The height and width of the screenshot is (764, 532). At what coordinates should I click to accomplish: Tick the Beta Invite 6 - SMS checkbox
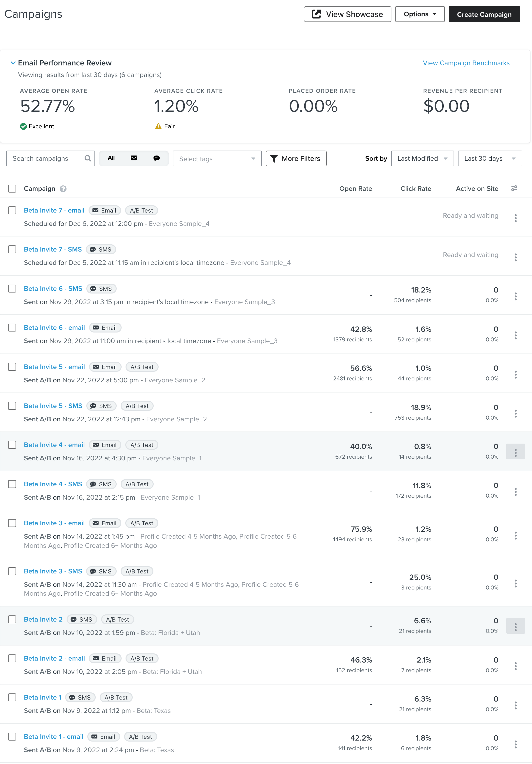(x=12, y=289)
